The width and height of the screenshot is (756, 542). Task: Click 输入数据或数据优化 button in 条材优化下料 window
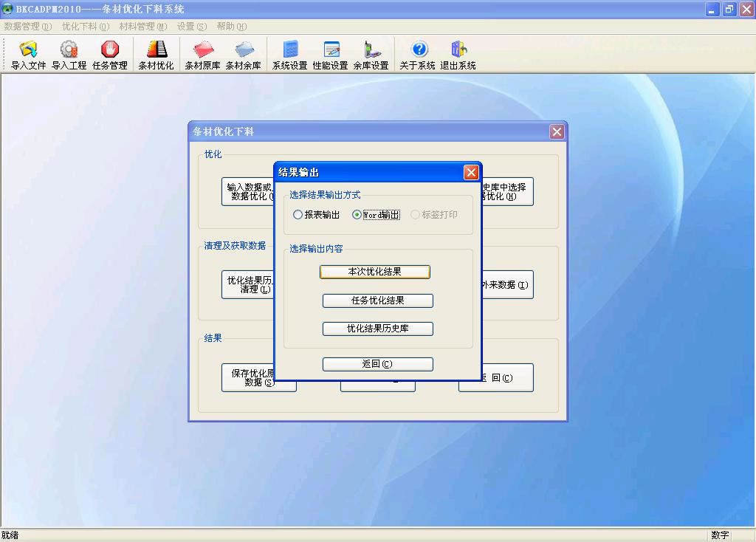click(248, 191)
